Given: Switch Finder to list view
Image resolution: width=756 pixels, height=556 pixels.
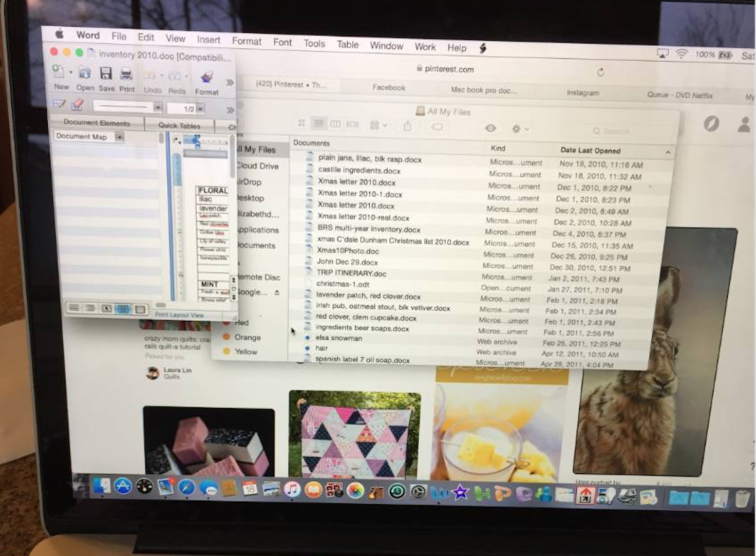Looking at the screenshot, I should tap(319, 123).
